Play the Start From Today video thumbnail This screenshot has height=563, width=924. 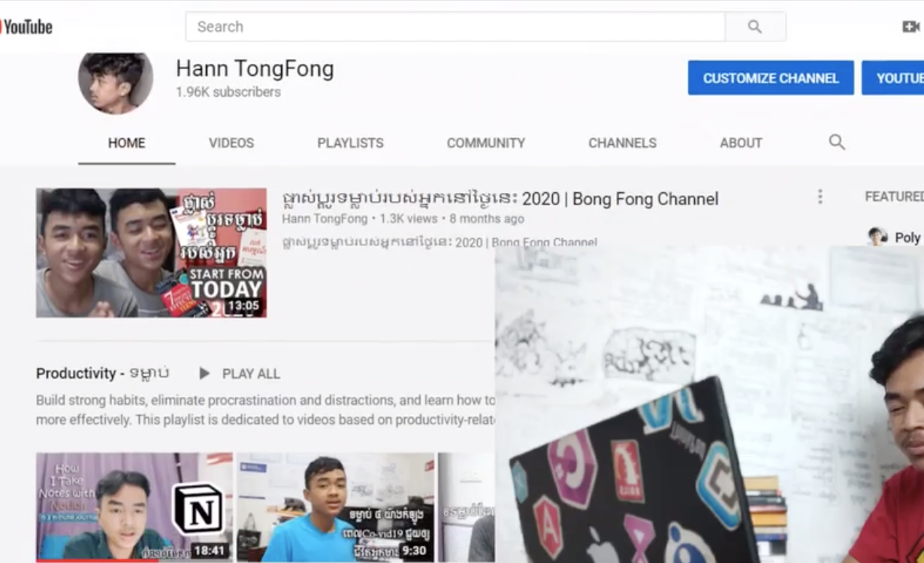click(151, 253)
